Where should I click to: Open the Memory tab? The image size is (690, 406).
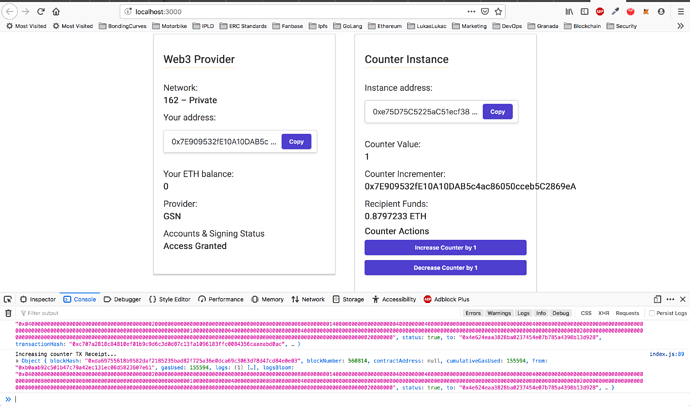[x=268, y=299]
